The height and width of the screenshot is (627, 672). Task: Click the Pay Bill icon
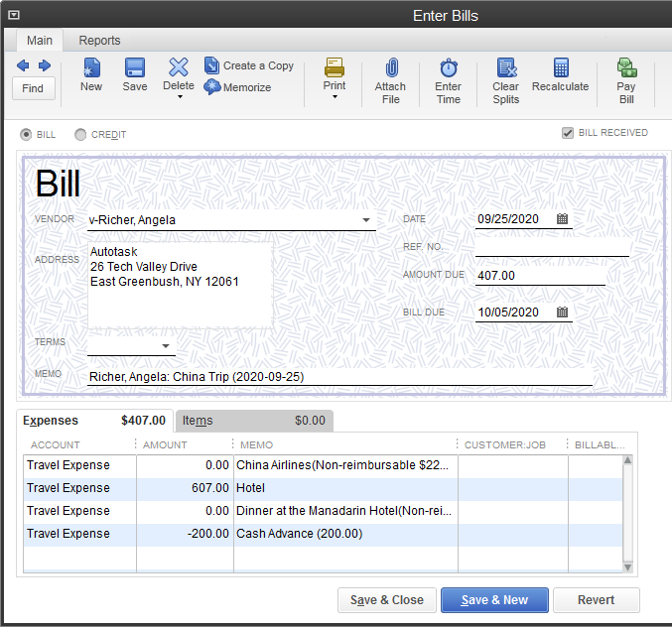coord(627,67)
